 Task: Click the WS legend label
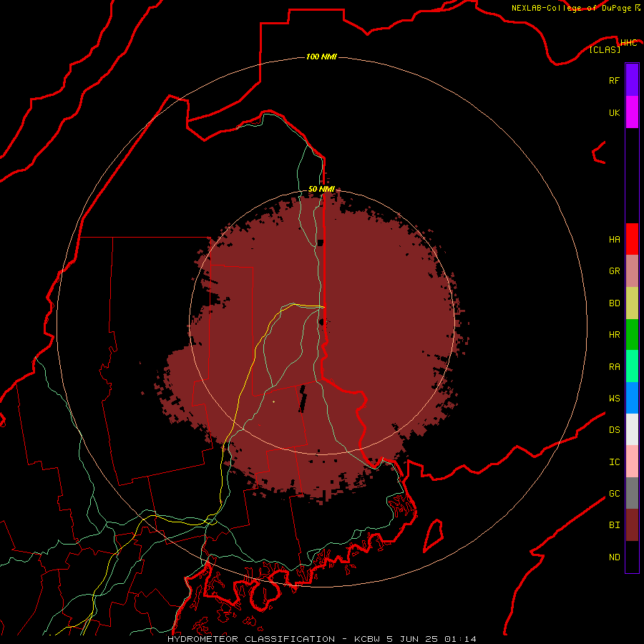point(614,399)
